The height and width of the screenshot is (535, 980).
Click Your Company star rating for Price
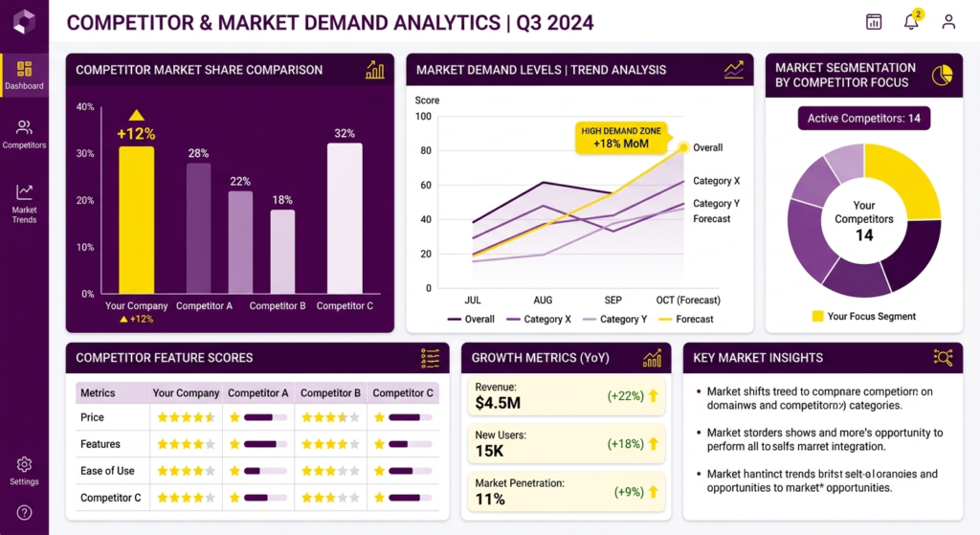(x=186, y=417)
